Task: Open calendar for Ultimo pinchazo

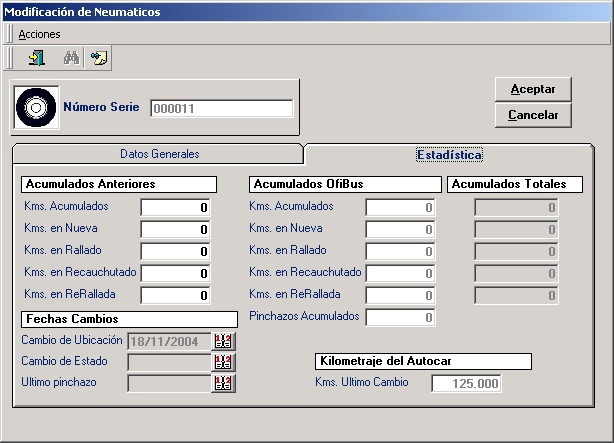Action: point(223,383)
